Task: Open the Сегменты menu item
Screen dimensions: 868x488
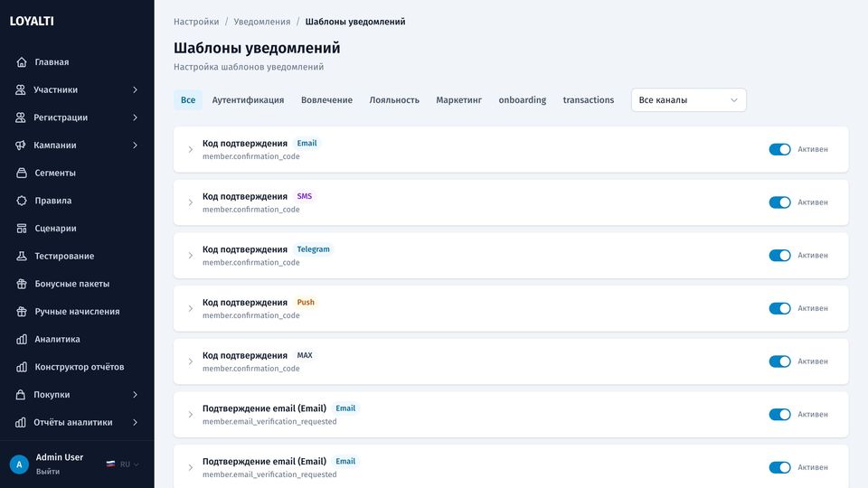Action: pos(77,173)
